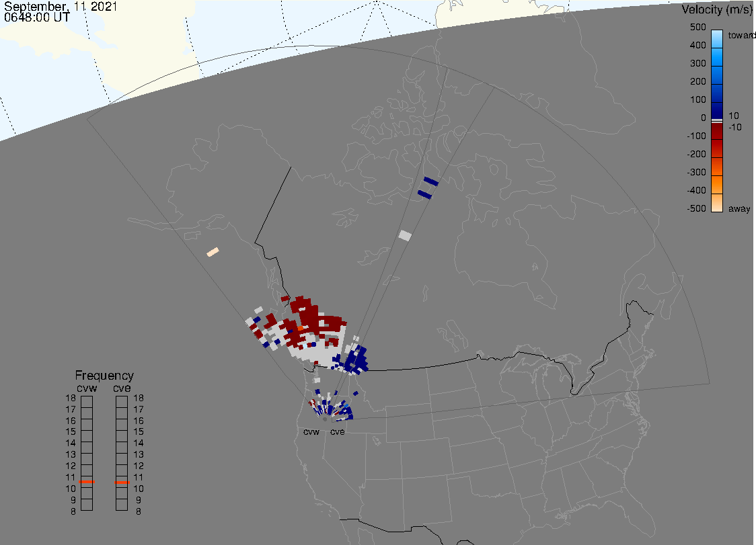Select the 300–400 sky blue velocity swatch
The height and width of the screenshot is (545, 756).
(x=717, y=57)
